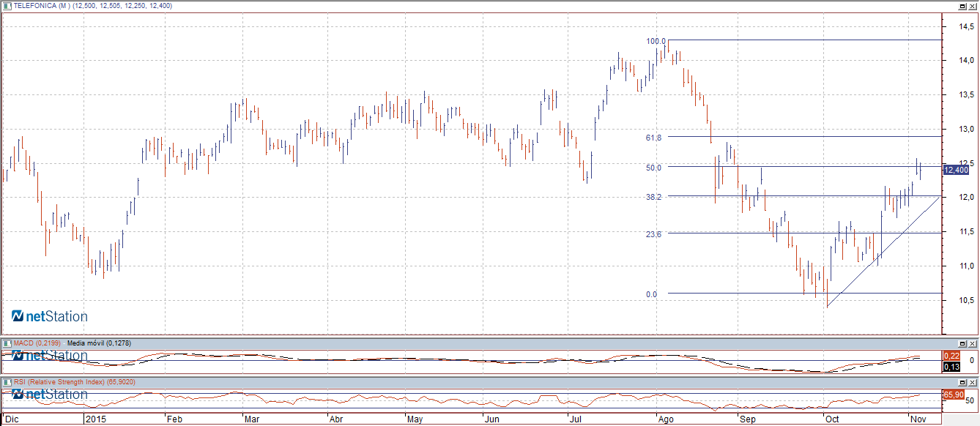
Task: Click the 13,0 price axis label
Action: pyautogui.click(x=967, y=130)
